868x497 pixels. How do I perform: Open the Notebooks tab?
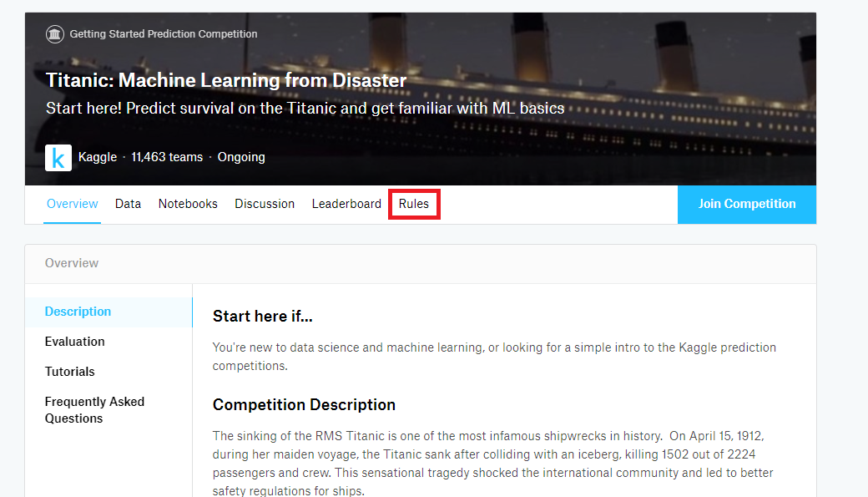coord(188,204)
